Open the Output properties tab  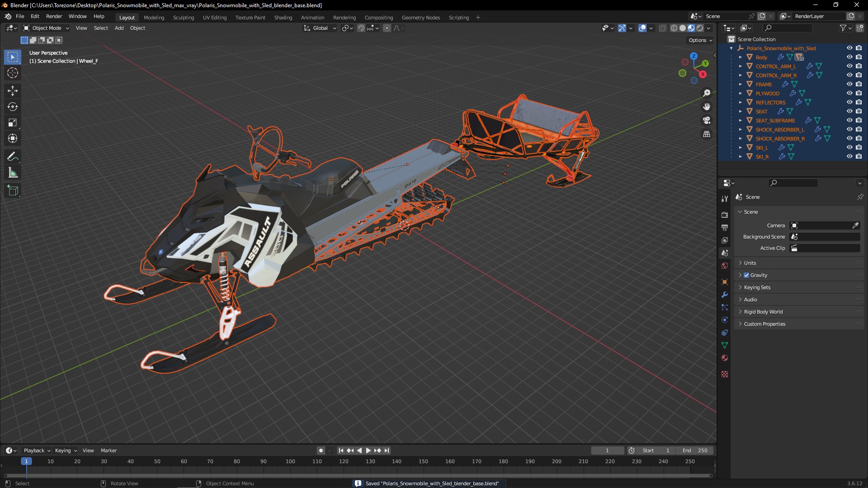click(x=725, y=227)
